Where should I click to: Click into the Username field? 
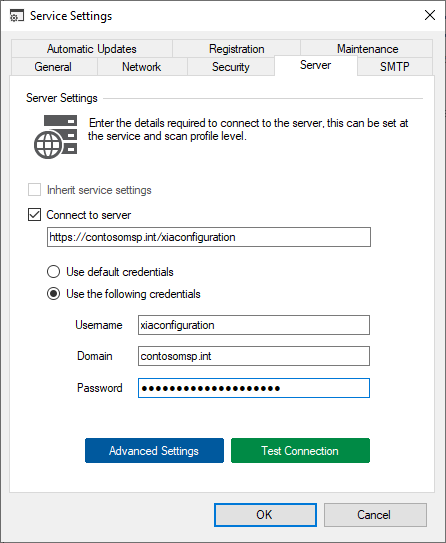(x=254, y=325)
